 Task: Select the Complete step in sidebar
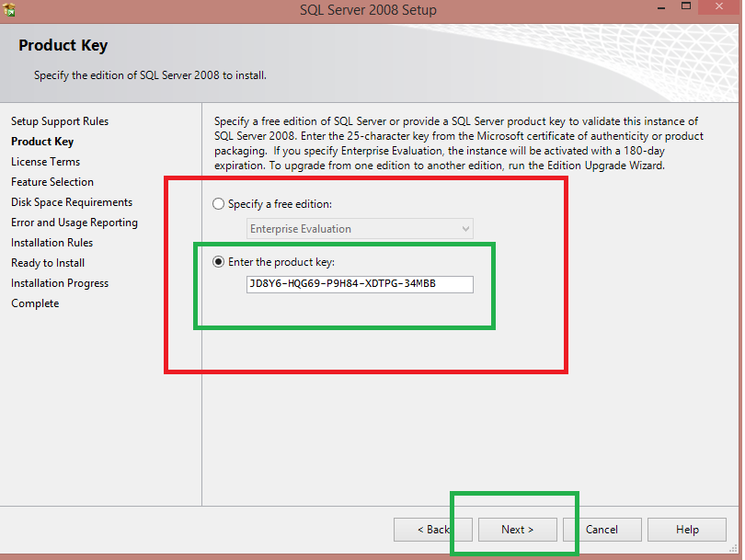35,303
